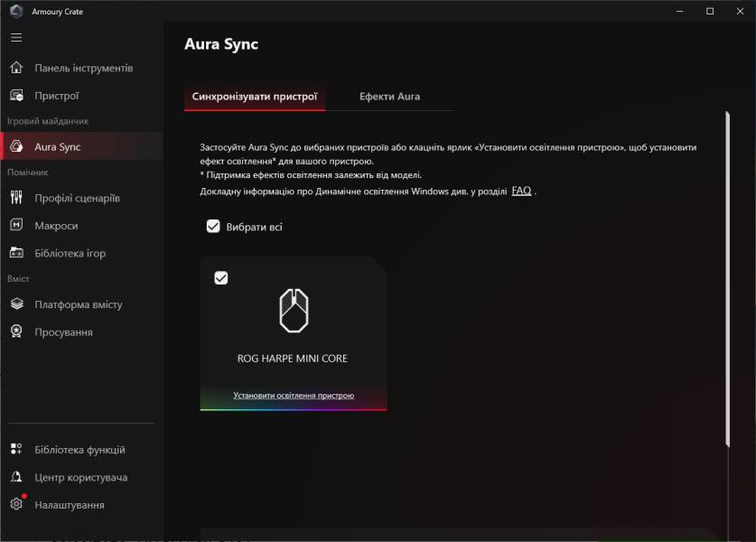The image size is (756, 542).
Task: Click the Установити освітлення пристрою link
Action: point(294,396)
